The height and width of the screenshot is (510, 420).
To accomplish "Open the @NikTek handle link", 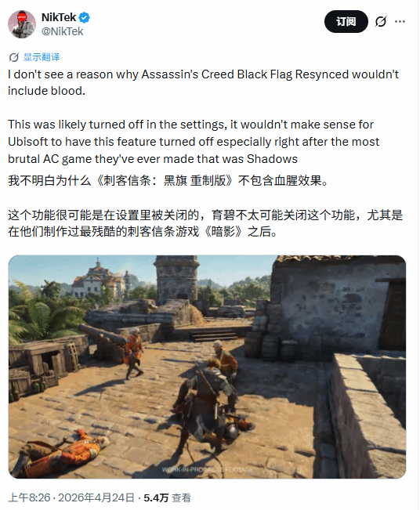I will click(x=62, y=31).
